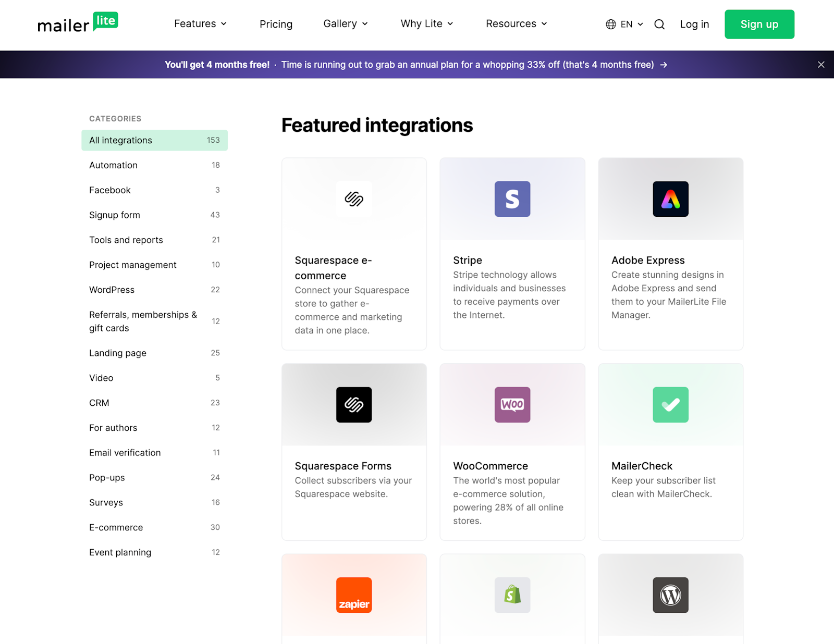Viewport: 834px width, 644px height.
Task: Click the MailerLite logo
Action: tap(77, 22)
